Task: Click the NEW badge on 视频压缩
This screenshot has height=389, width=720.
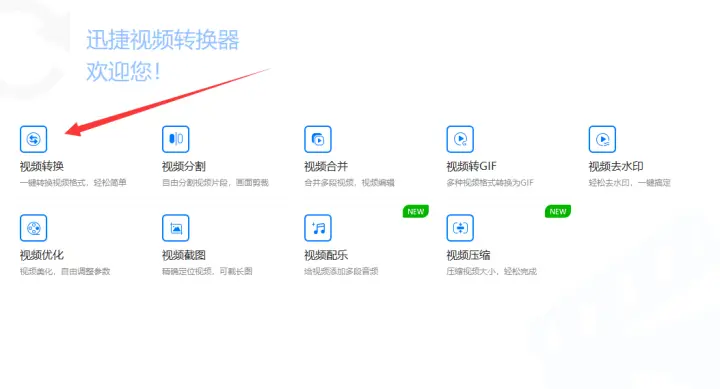Action: click(x=558, y=211)
